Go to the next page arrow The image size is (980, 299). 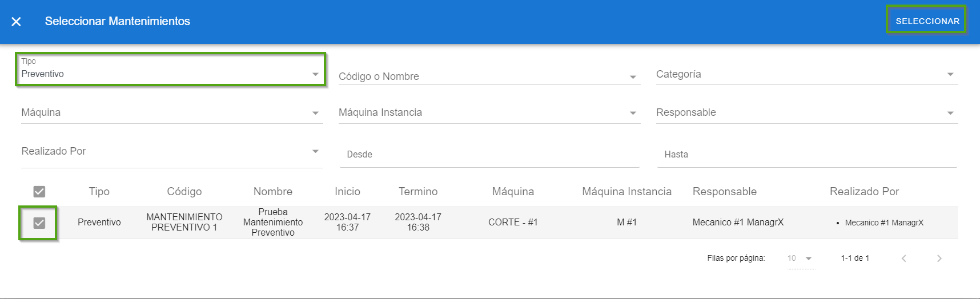pyautogui.click(x=939, y=258)
